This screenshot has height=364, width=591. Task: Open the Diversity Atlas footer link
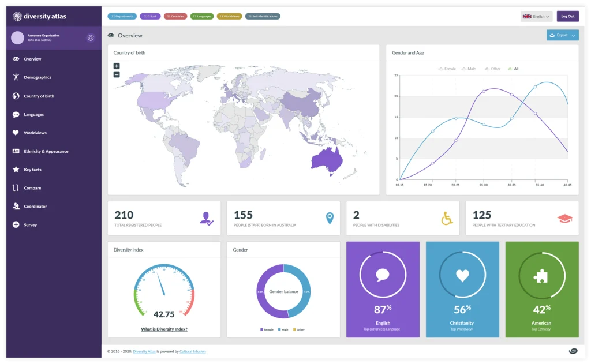point(144,351)
